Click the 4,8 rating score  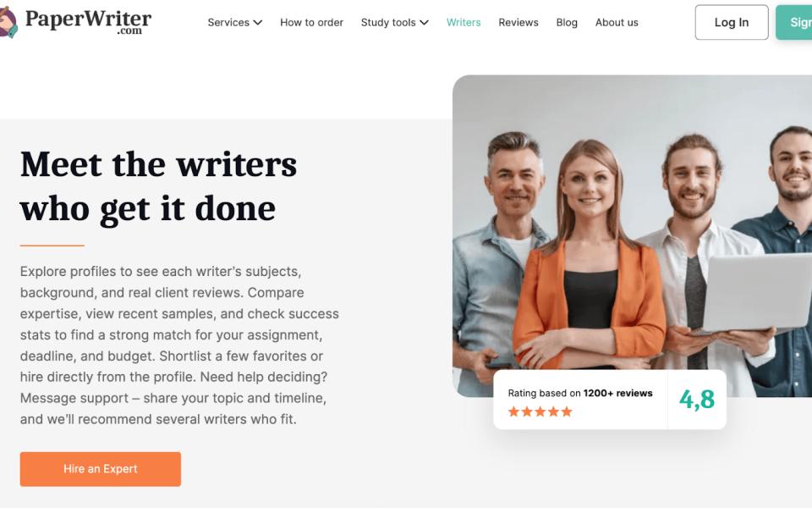click(697, 400)
